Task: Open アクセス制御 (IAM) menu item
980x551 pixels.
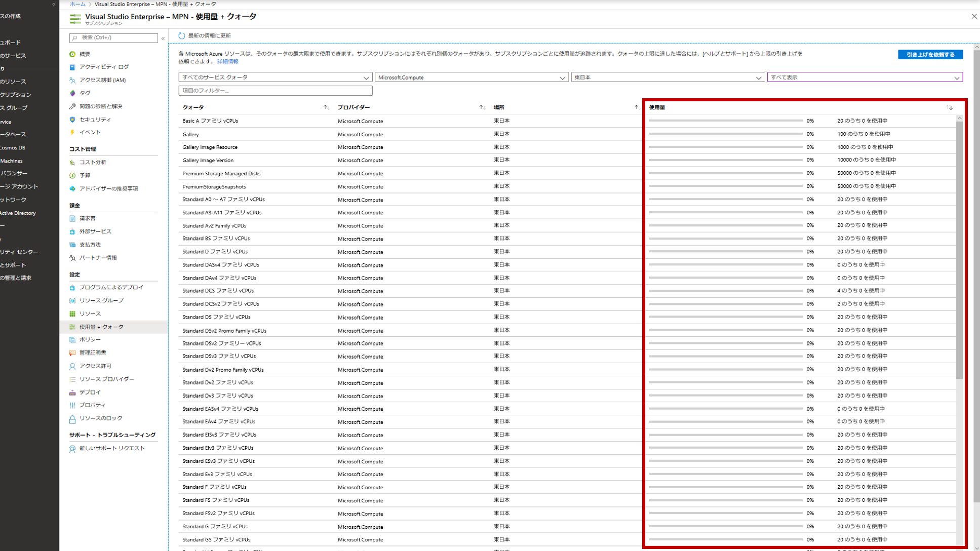Action: coord(102,80)
